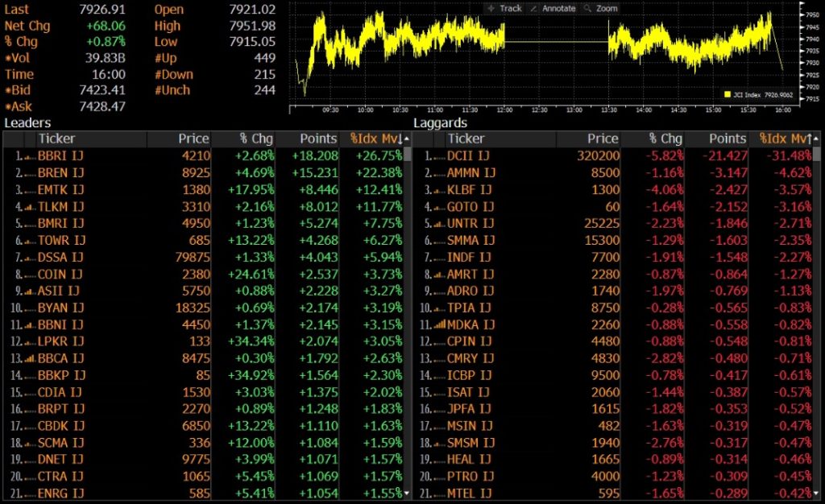Screen dimensions: 825x504
Task: Click the Laggards list scroll-down arrow
Action: [816, 493]
